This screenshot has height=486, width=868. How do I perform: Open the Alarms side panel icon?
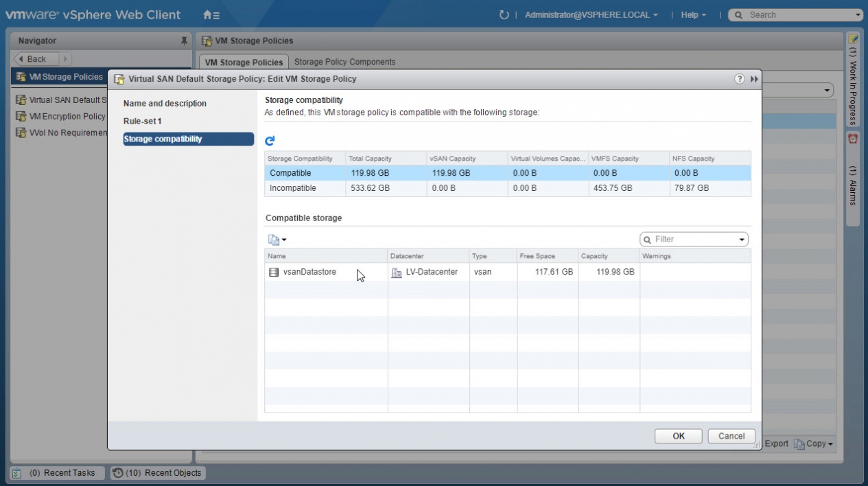click(x=853, y=139)
